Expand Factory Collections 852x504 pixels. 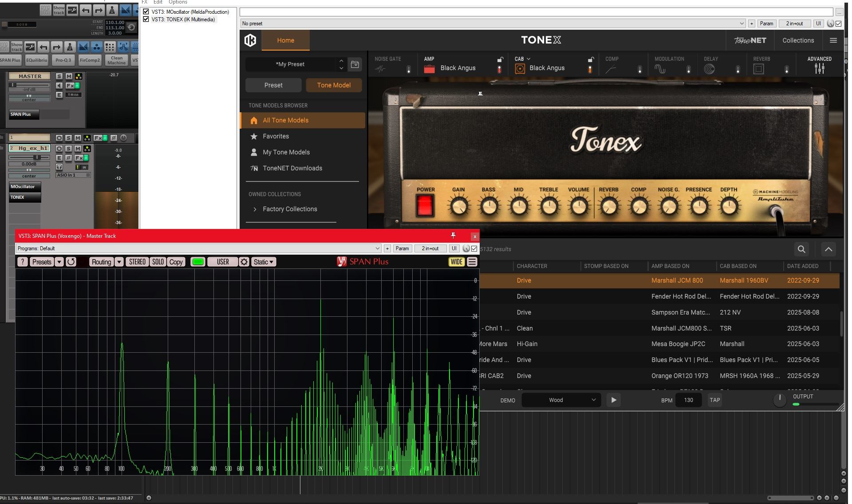[255, 209]
